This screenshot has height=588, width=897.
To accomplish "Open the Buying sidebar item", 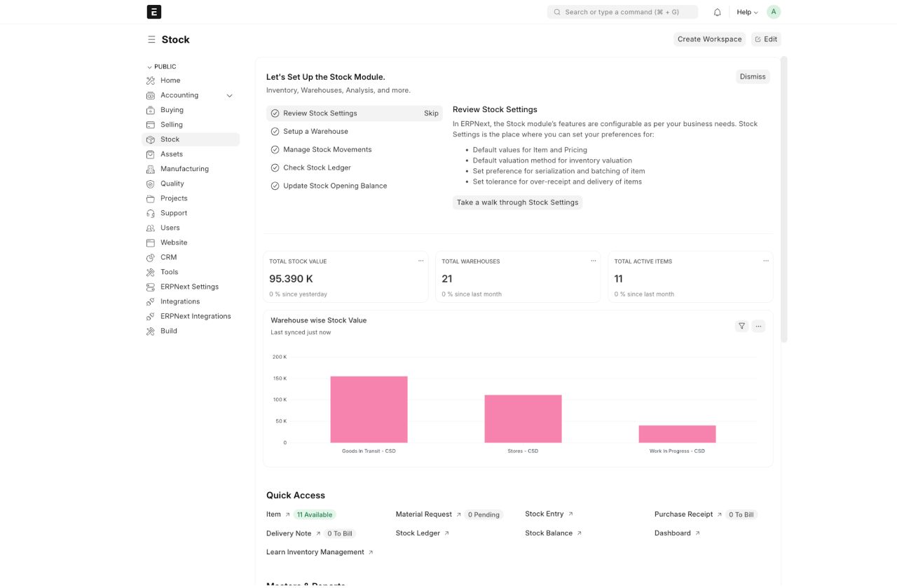I will [172, 110].
